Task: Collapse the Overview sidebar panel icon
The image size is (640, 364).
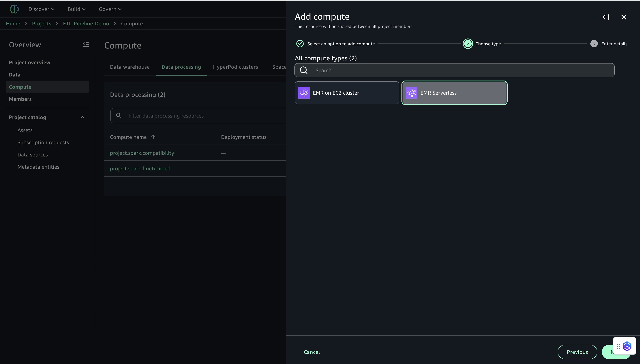Action: pos(86,44)
